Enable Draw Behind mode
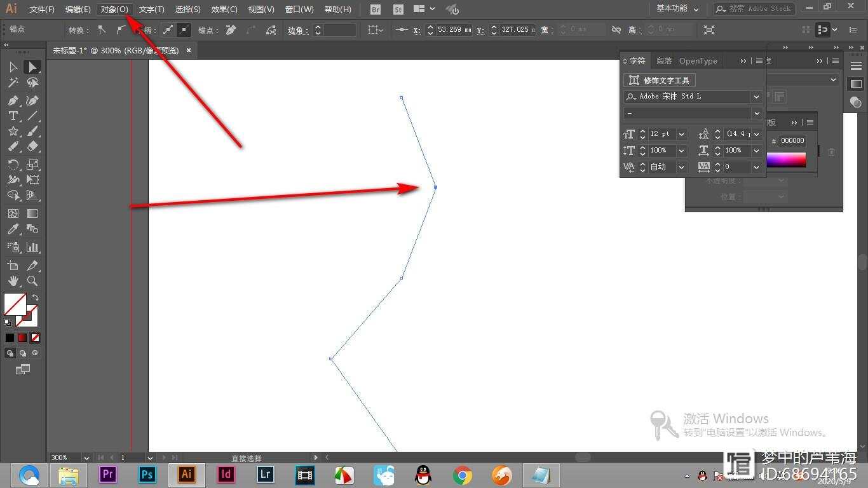This screenshot has height=488, width=868. [23, 353]
